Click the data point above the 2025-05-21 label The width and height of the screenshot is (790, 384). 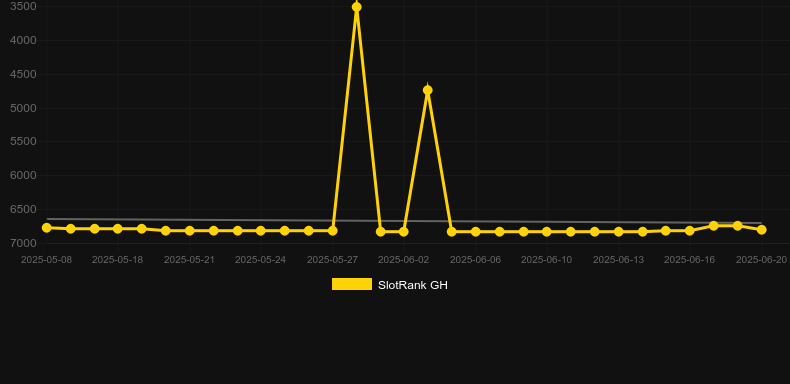pyautogui.click(x=190, y=231)
